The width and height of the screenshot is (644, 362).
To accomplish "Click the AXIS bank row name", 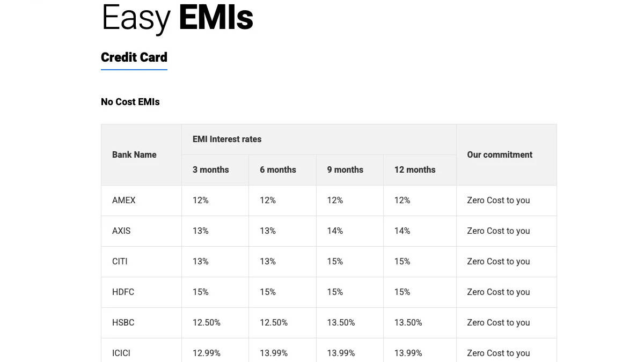I will 121,231.
